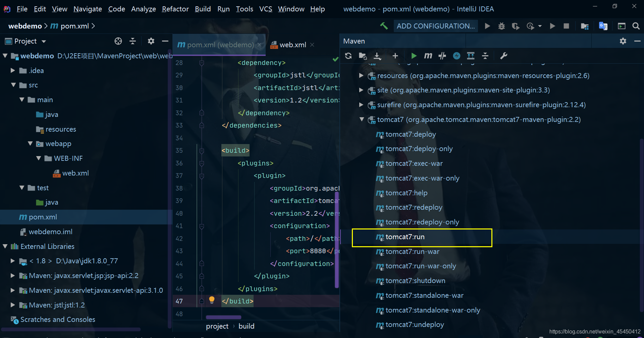Select tomcat7:shutdown goal
644x338 pixels.
pos(415,281)
